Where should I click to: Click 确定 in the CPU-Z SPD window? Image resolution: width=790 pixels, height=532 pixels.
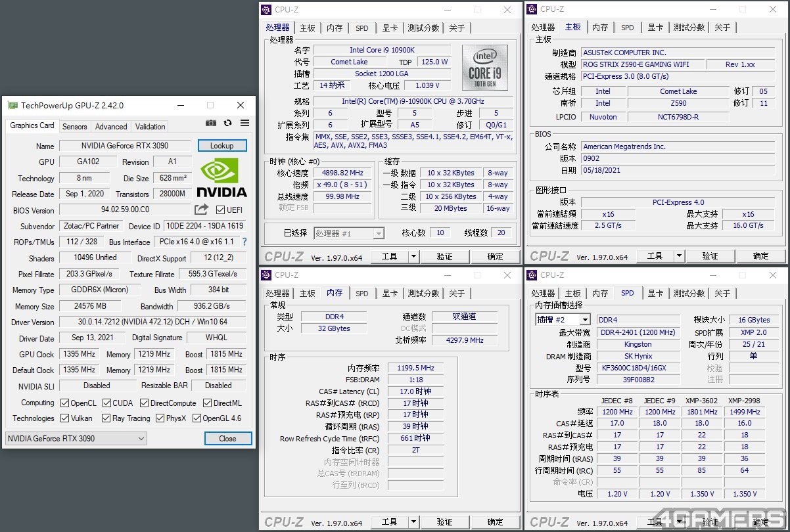tap(761, 522)
